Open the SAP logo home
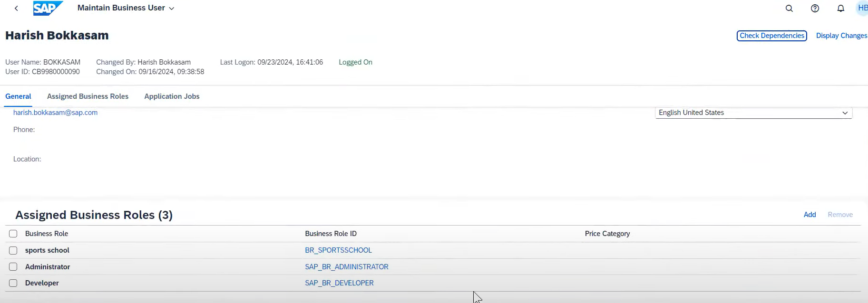 48,8
